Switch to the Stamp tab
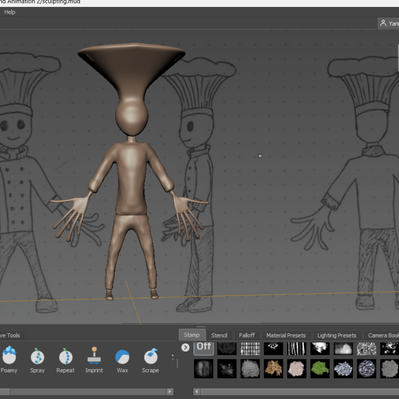399x399 pixels. click(192, 335)
